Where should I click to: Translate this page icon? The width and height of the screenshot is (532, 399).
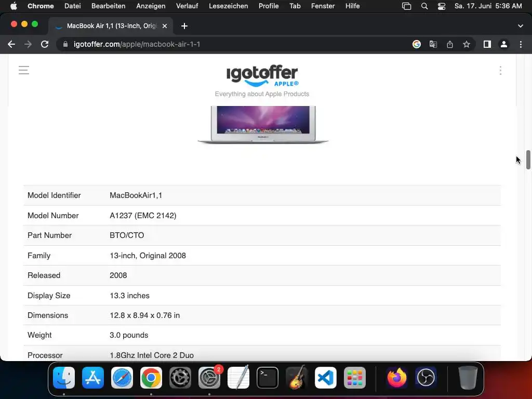(433, 44)
